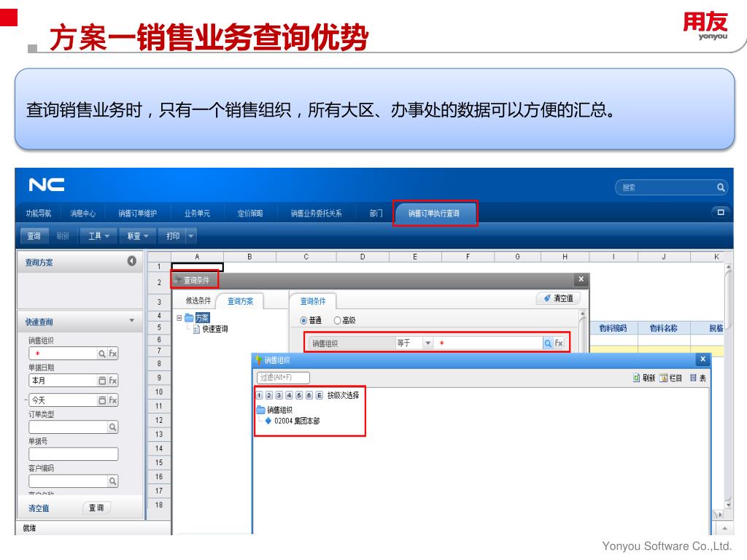Click spreadsheet row header 10
The image size is (747, 560).
click(159, 392)
